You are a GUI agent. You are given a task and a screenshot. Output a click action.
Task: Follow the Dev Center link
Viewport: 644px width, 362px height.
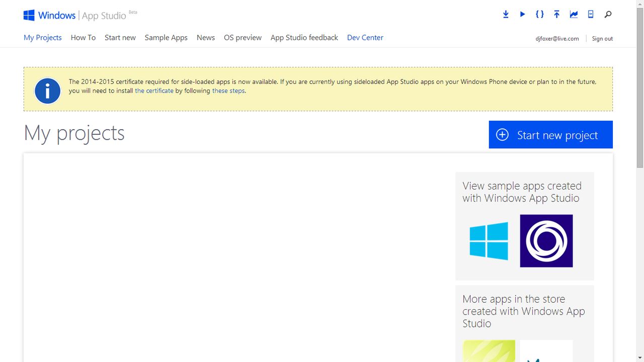[x=365, y=38]
